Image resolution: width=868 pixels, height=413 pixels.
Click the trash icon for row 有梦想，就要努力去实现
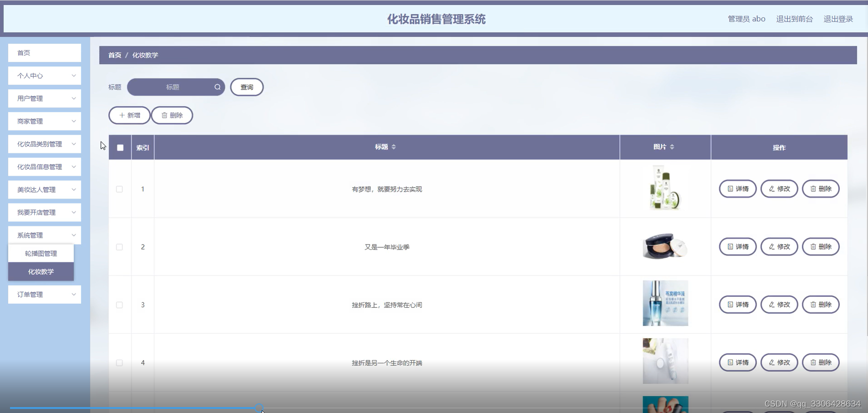point(813,189)
